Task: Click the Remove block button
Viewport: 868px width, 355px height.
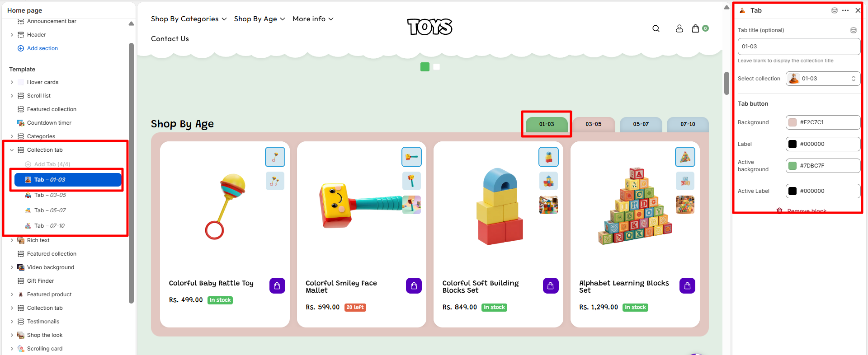Action: point(802,211)
